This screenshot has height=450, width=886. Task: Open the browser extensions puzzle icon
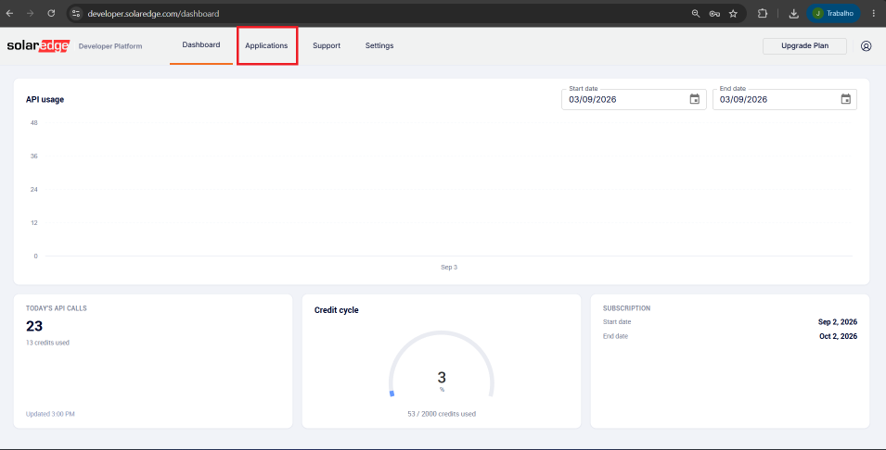pos(762,14)
